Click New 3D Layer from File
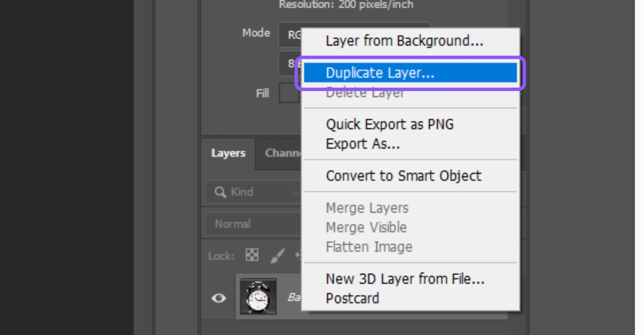 click(x=405, y=279)
